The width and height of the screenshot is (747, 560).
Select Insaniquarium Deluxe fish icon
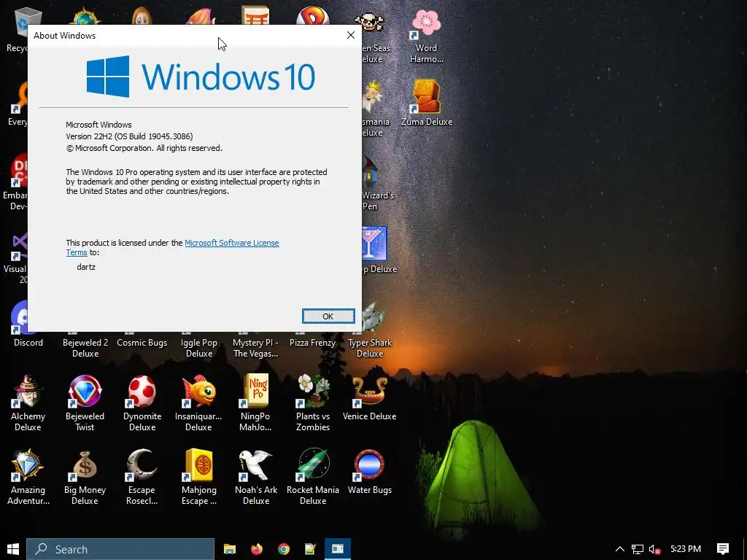tap(198, 402)
